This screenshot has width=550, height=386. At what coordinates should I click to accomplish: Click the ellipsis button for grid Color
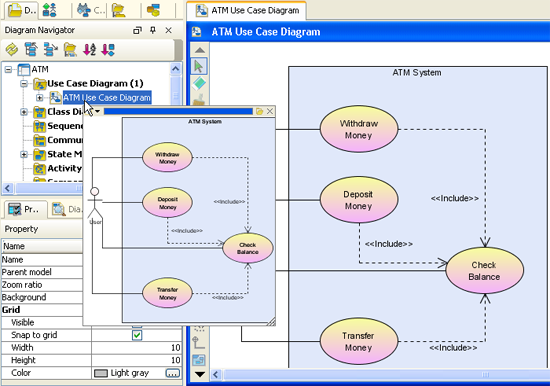pyautogui.click(x=172, y=373)
